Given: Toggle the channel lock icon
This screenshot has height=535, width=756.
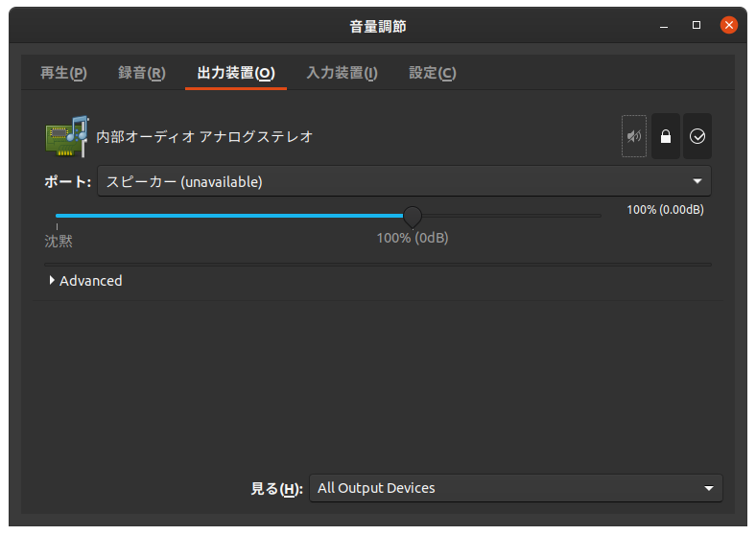Looking at the screenshot, I should pos(666,136).
